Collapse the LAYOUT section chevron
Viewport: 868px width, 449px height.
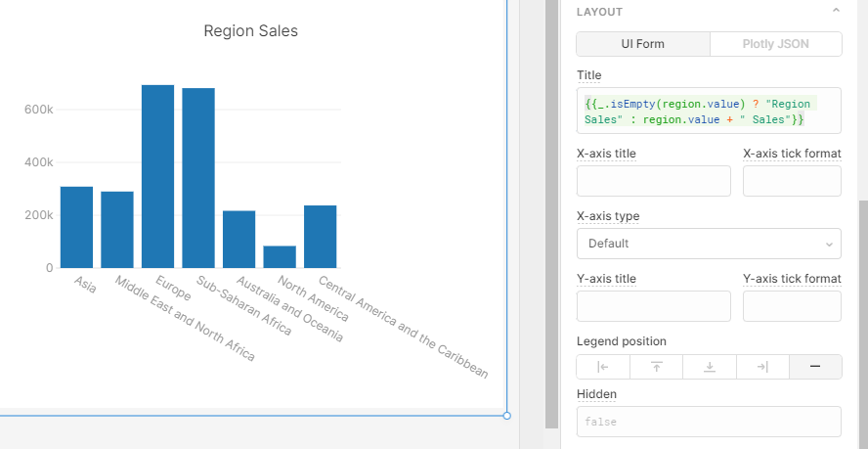[x=836, y=11]
